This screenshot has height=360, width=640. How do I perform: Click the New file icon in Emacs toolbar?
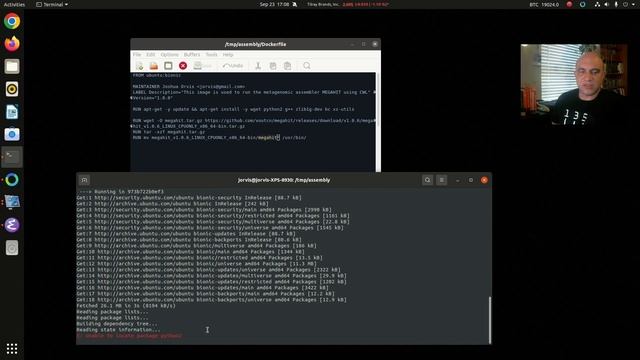tap(139, 66)
